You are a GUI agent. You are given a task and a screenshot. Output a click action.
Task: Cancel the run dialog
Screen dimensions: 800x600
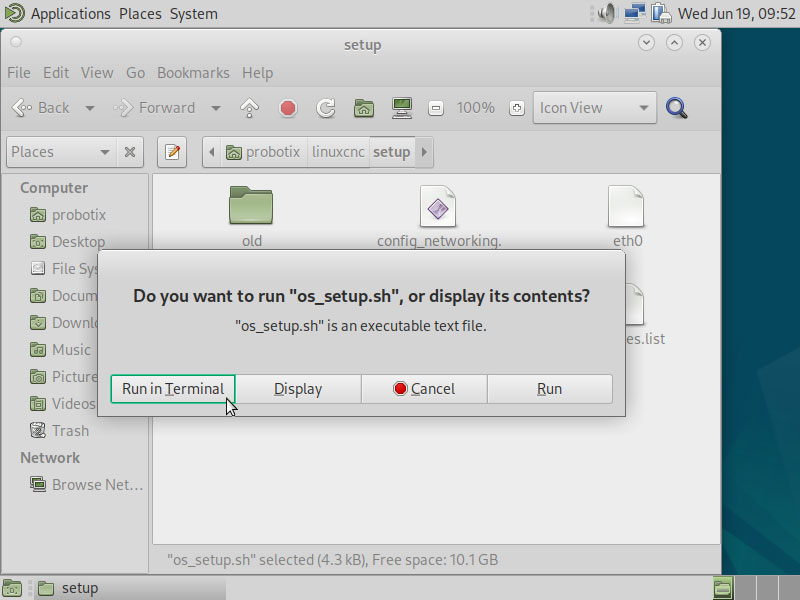tap(424, 389)
